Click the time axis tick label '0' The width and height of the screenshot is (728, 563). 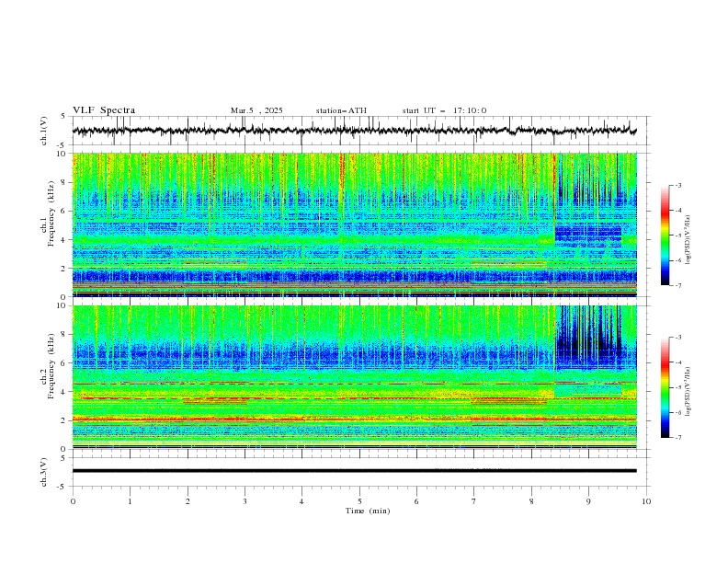(x=73, y=501)
